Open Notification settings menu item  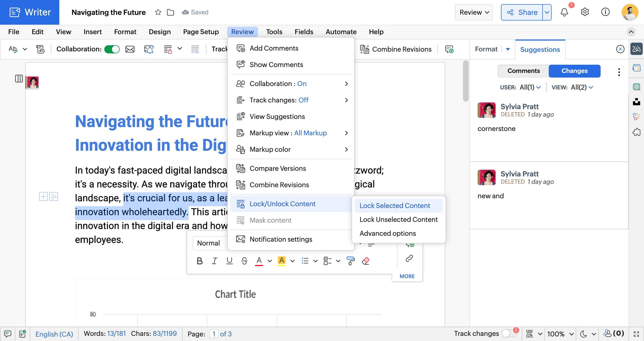click(291, 239)
